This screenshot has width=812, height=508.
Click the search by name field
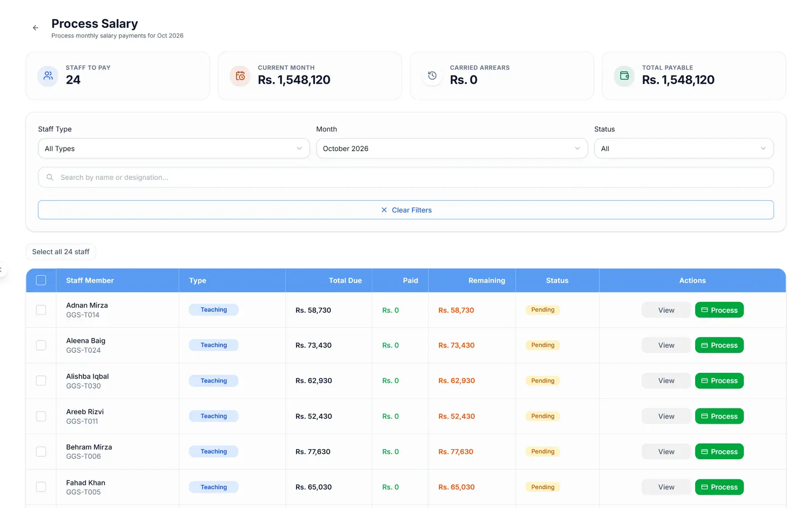click(405, 177)
